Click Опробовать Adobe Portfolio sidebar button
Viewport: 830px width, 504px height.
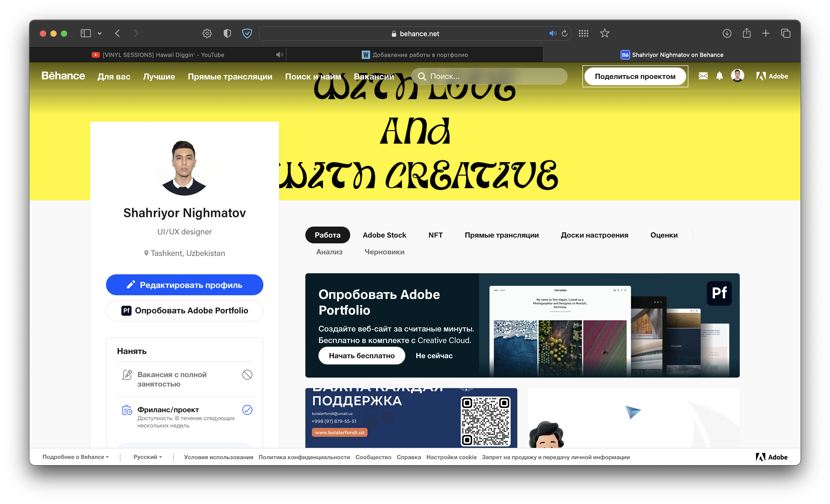[185, 310]
